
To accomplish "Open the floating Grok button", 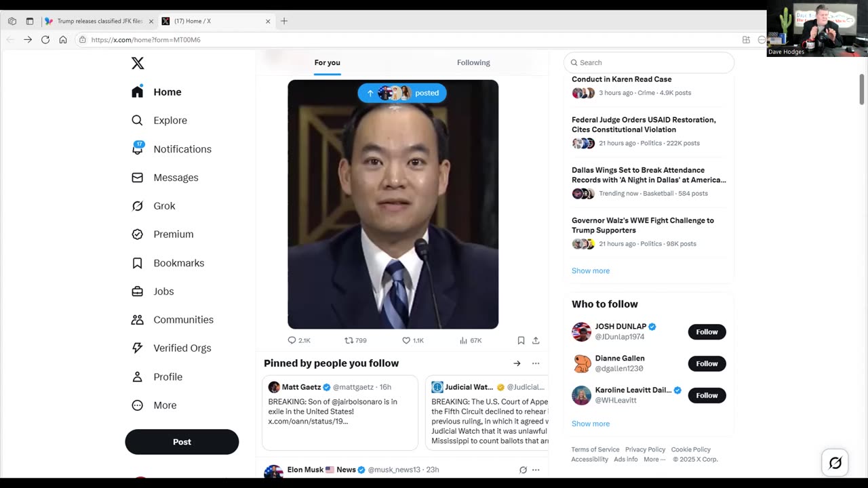I will 835,463.
